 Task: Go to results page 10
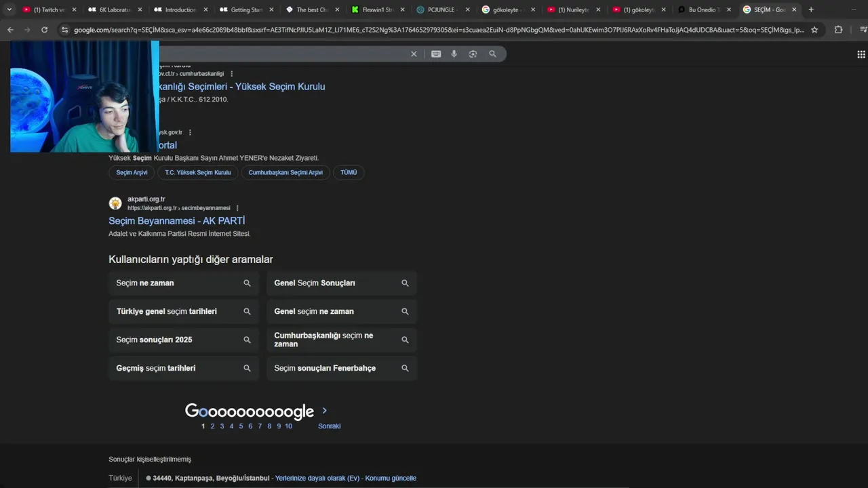coord(289,426)
